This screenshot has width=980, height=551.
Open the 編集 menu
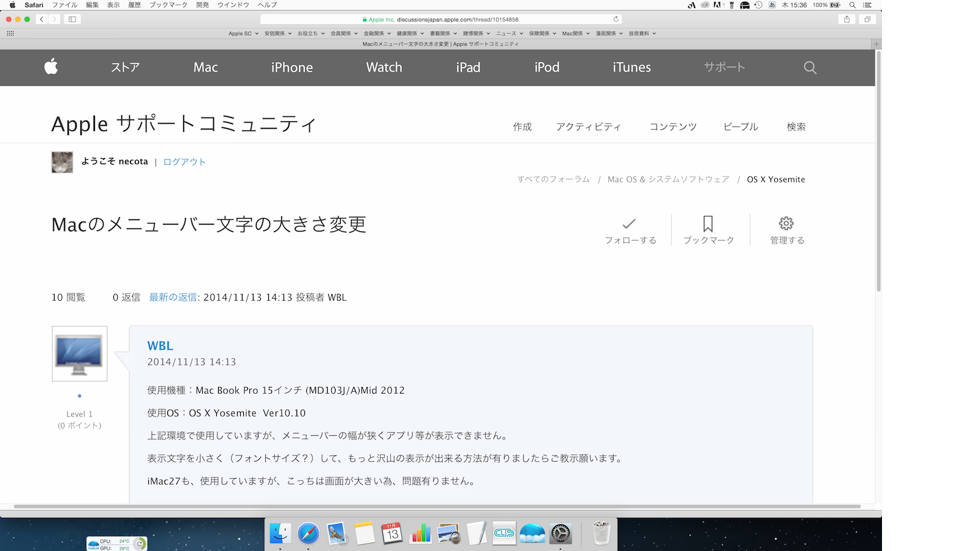coord(92,5)
